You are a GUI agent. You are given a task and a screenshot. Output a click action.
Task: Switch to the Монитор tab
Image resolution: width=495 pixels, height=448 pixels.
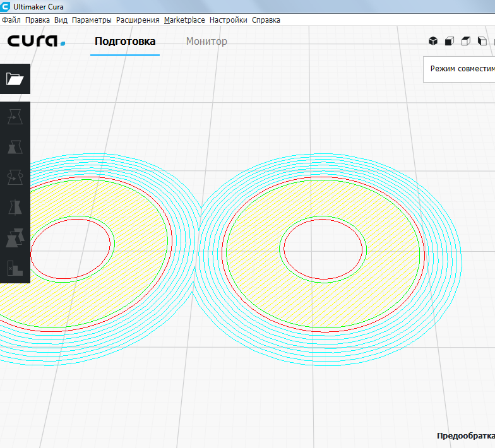(x=206, y=42)
